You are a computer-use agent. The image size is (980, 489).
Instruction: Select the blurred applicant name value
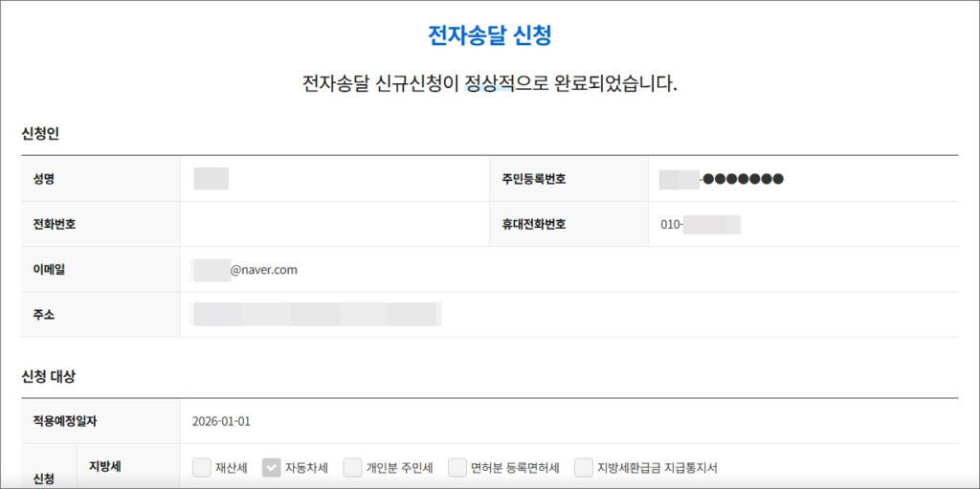211,179
